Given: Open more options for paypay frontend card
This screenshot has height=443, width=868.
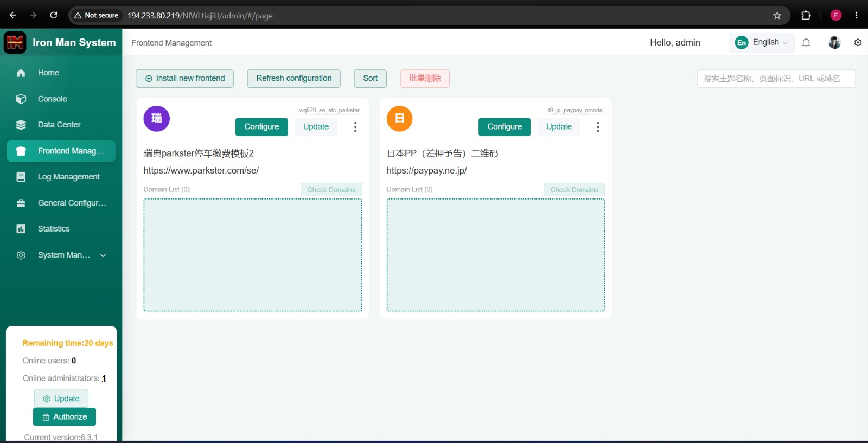Looking at the screenshot, I should click(x=598, y=127).
